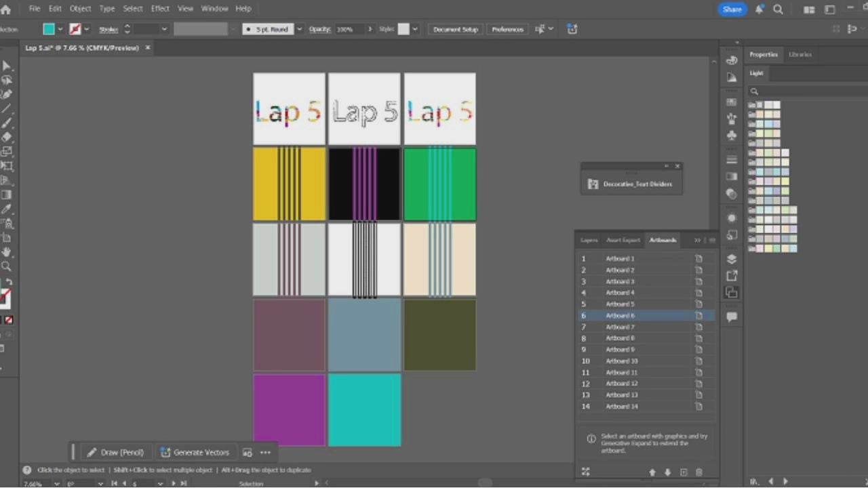This screenshot has height=488, width=868.
Task: Create new artboard with plus icon
Action: pyautogui.click(x=684, y=472)
